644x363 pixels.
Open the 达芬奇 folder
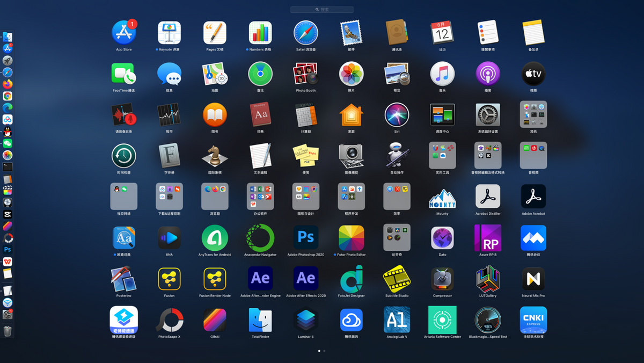pyautogui.click(x=397, y=237)
